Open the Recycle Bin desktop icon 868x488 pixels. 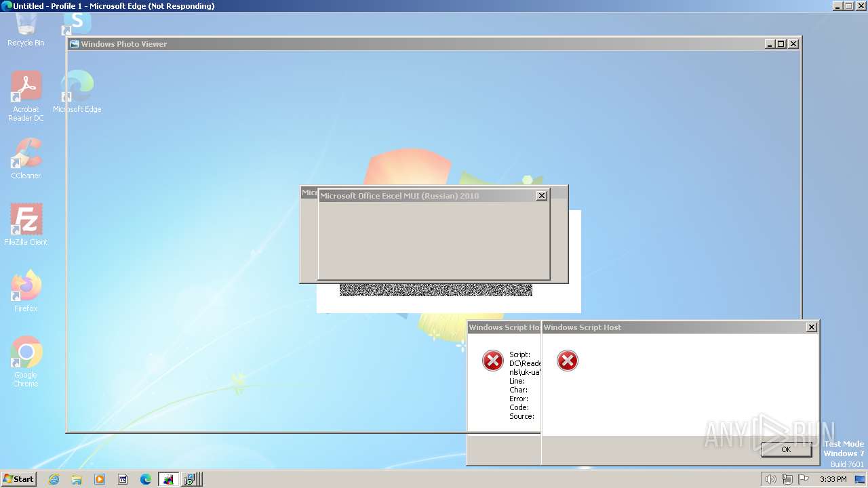point(26,30)
